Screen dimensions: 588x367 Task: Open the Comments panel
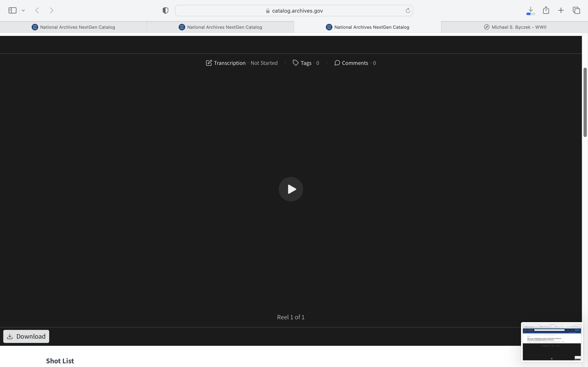tap(355, 63)
